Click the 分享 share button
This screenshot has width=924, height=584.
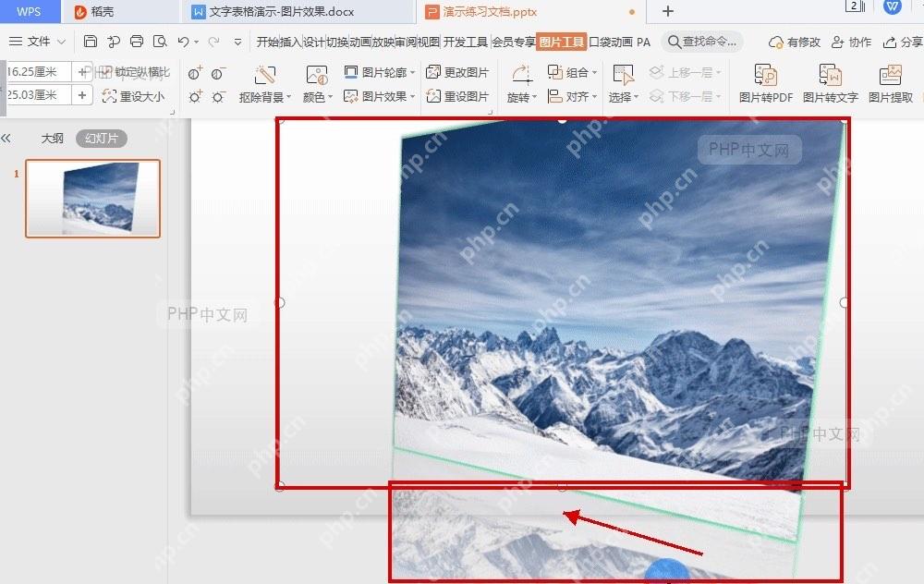pyautogui.click(x=903, y=43)
